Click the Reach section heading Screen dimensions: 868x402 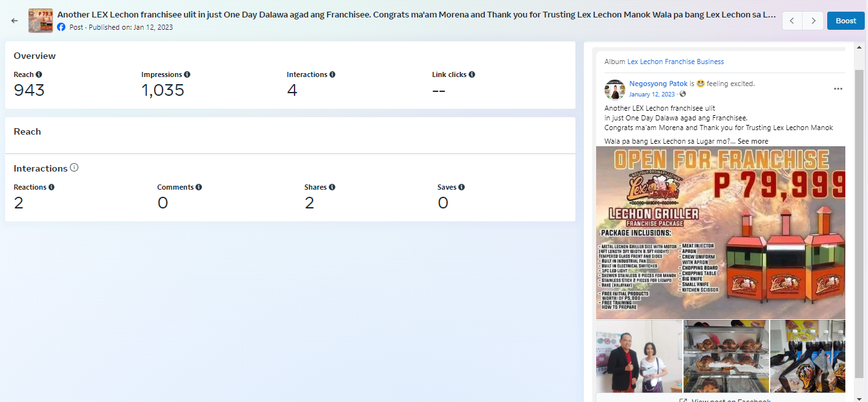coord(27,131)
